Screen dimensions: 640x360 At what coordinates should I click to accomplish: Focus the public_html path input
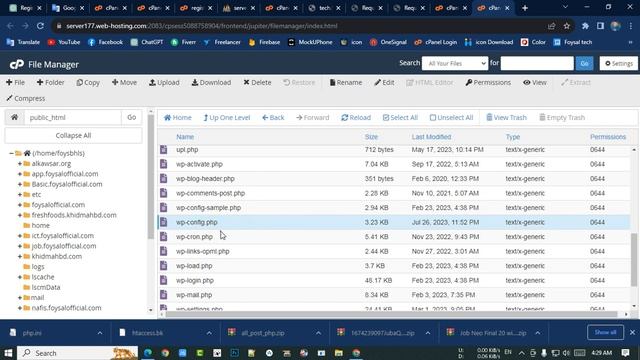[73, 117]
